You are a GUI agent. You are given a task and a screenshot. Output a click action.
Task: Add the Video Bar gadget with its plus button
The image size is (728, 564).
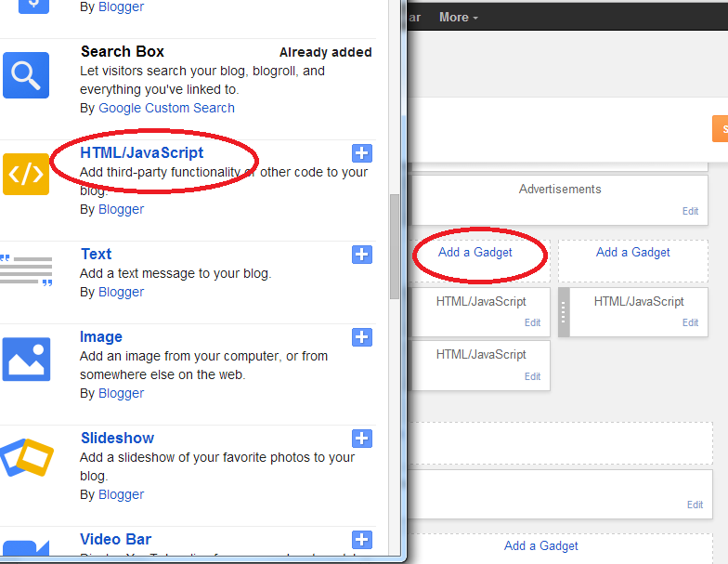[x=362, y=540]
